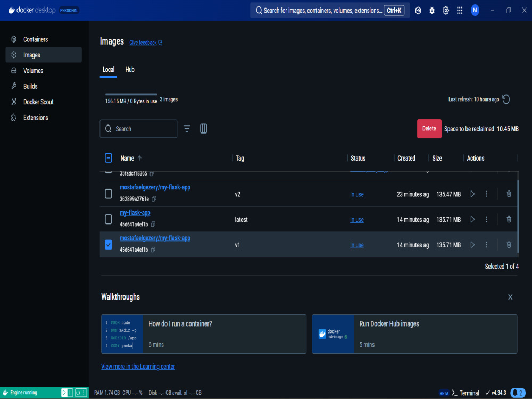Open Builds in sidebar
This screenshot has height=399, width=532.
click(x=44, y=86)
